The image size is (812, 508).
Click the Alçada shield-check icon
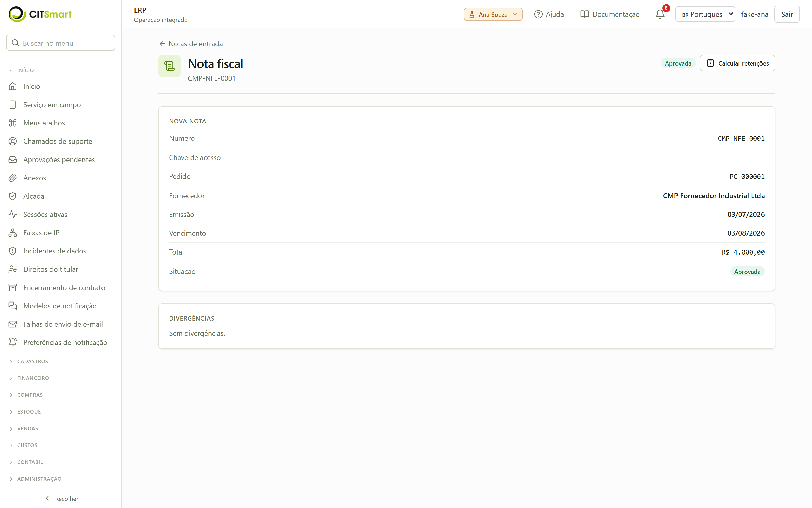coord(13,196)
